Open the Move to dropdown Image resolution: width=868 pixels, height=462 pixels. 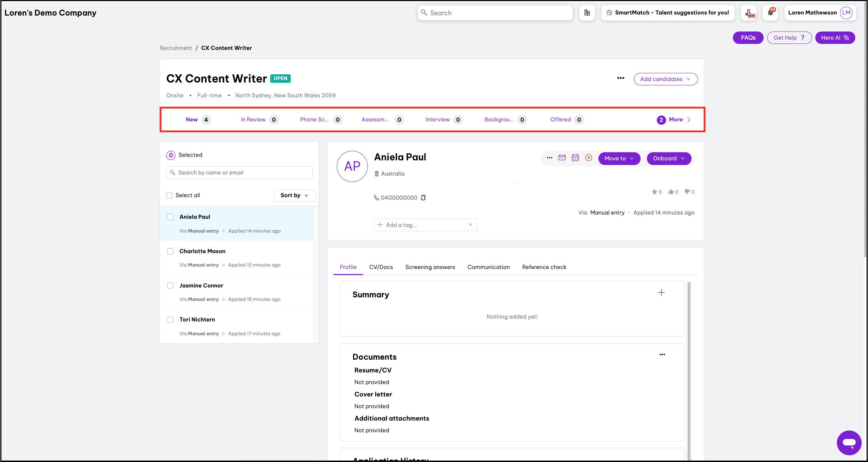(619, 159)
